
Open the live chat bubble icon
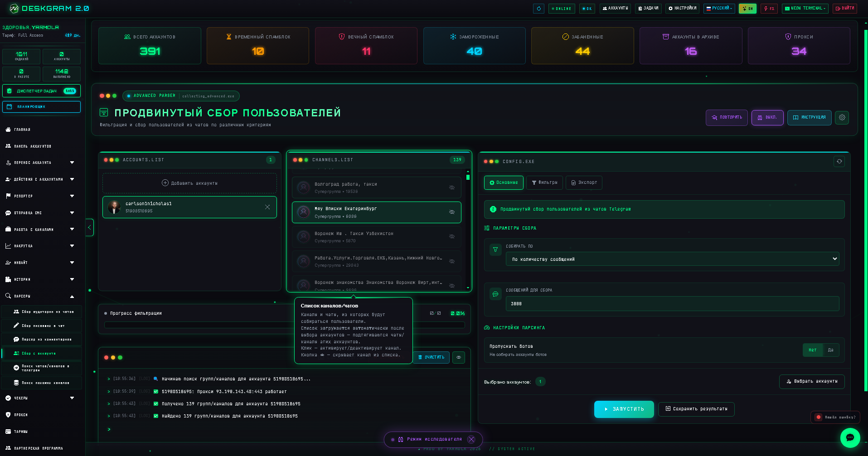[x=850, y=437]
